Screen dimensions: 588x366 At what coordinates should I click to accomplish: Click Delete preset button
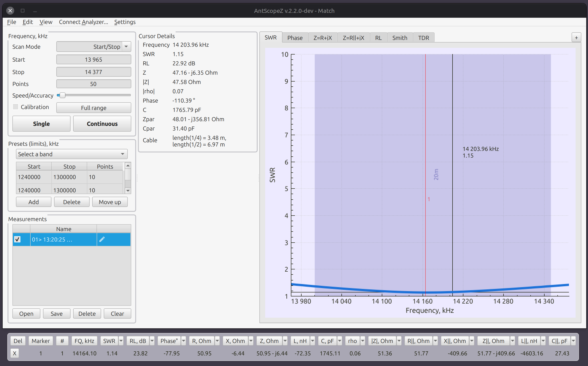click(72, 202)
